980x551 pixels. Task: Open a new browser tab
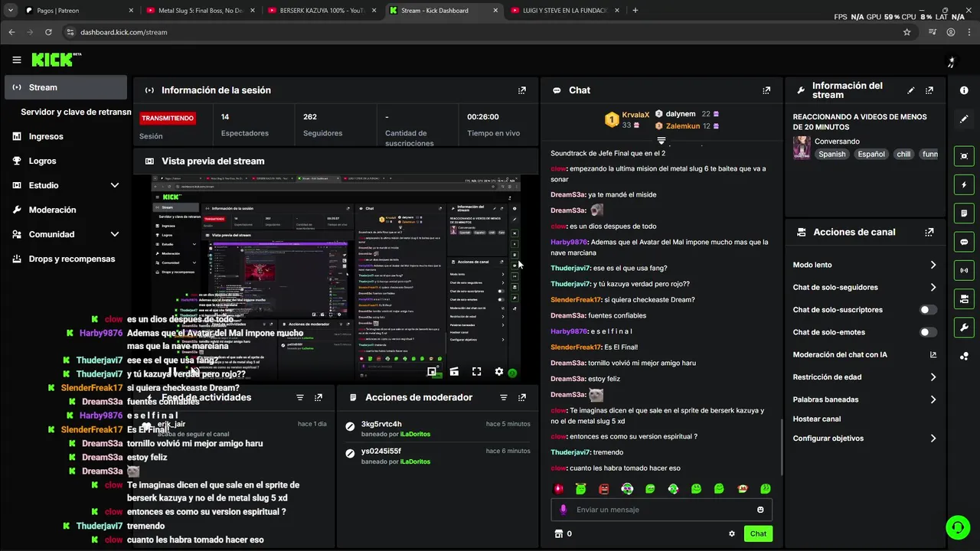(x=635, y=11)
